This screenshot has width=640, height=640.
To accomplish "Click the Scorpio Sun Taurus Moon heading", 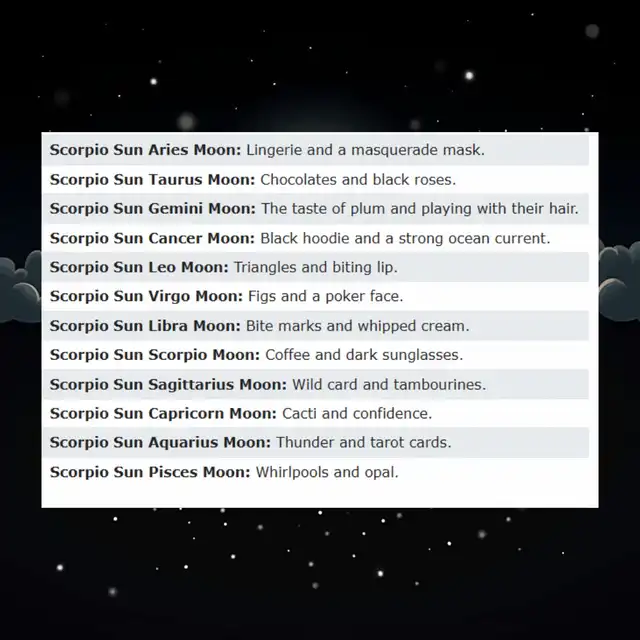I will point(152,180).
